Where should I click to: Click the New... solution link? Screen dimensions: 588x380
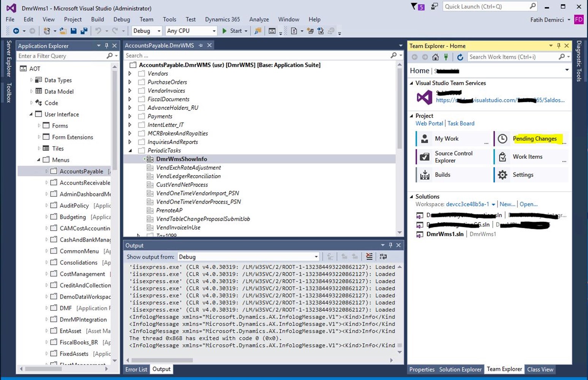click(x=507, y=204)
